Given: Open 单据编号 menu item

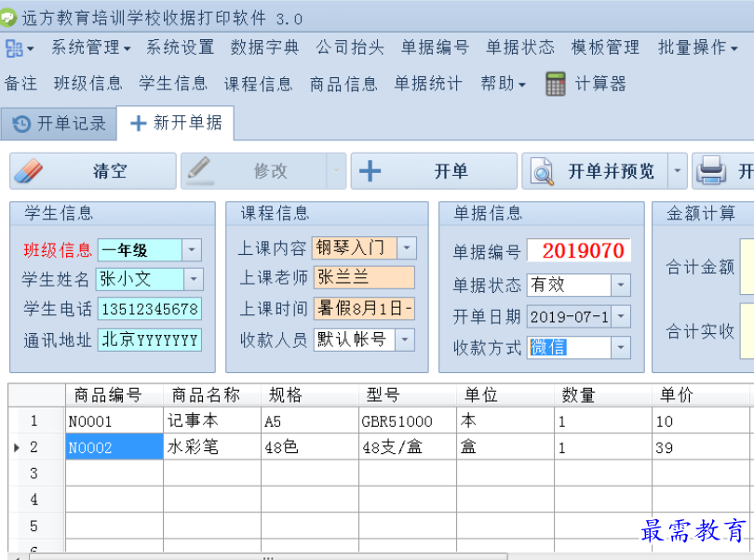Looking at the screenshot, I should [x=436, y=47].
